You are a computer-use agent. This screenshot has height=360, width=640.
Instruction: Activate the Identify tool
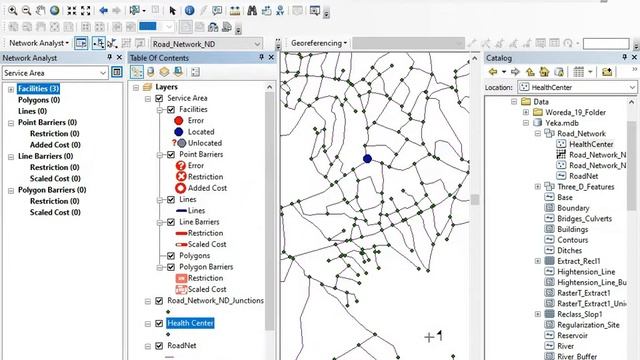point(189,11)
